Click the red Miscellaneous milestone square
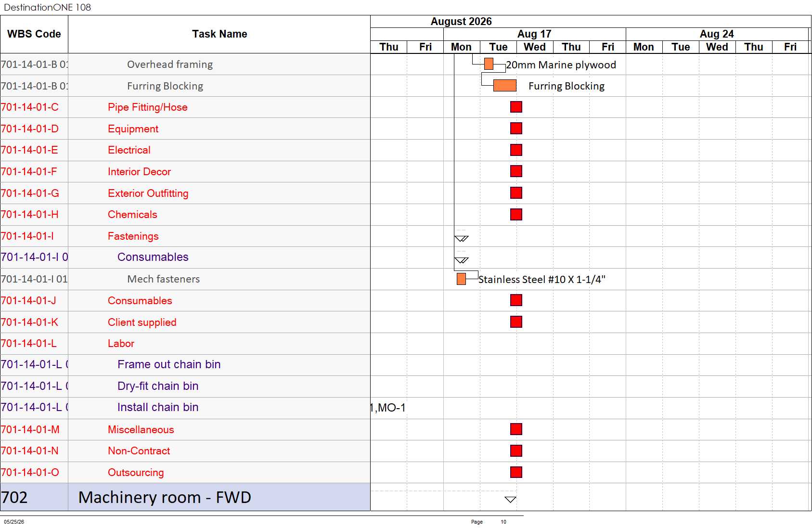 click(516, 429)
